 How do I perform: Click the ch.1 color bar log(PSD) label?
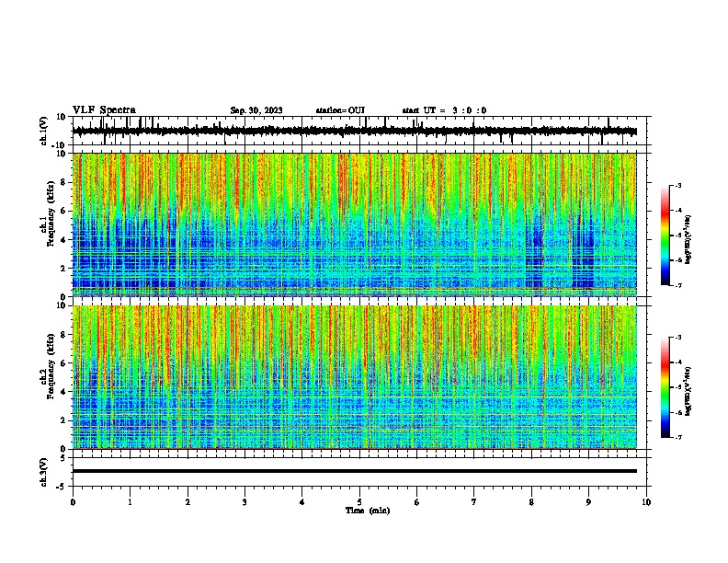coord(688,240)
